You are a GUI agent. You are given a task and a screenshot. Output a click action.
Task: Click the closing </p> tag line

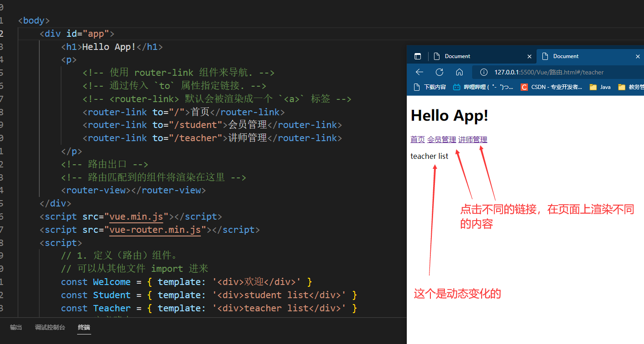tap(72, 151)
